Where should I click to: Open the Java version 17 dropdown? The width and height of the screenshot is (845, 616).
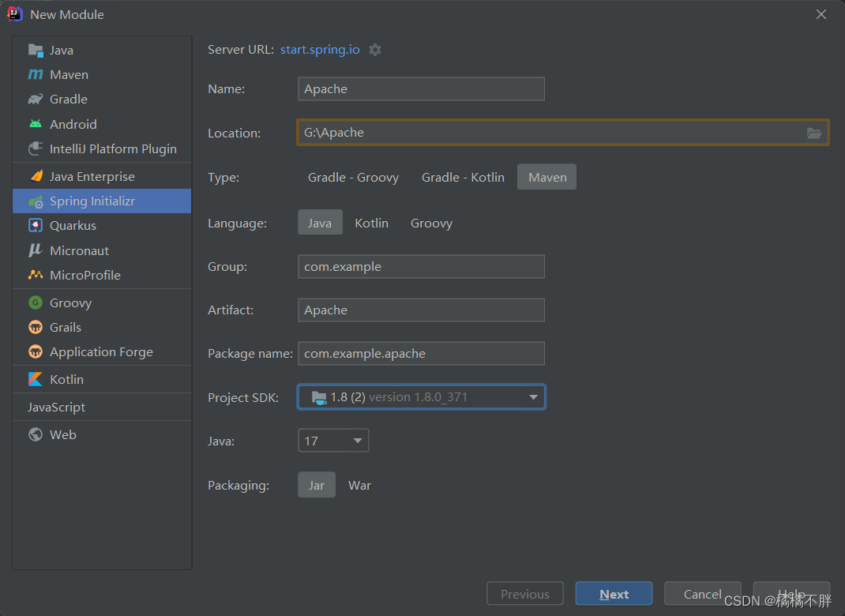[333, 441]
